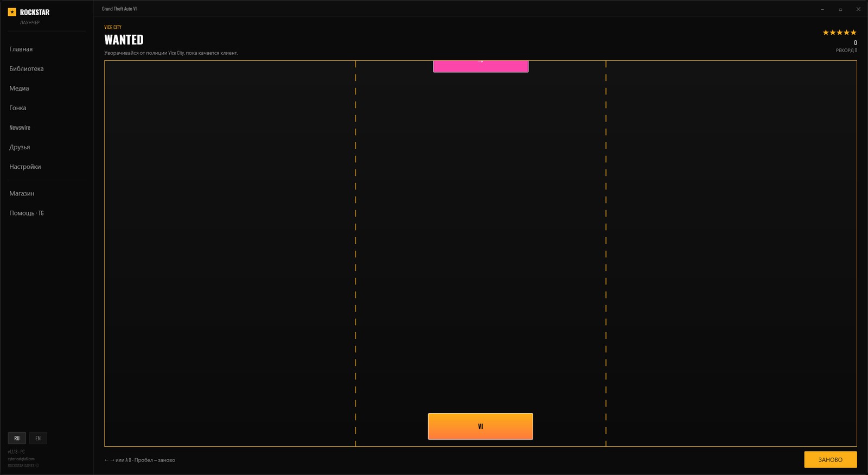Open the cyberleakgta6.com link

pyautogui.click(x=21, y=459)
